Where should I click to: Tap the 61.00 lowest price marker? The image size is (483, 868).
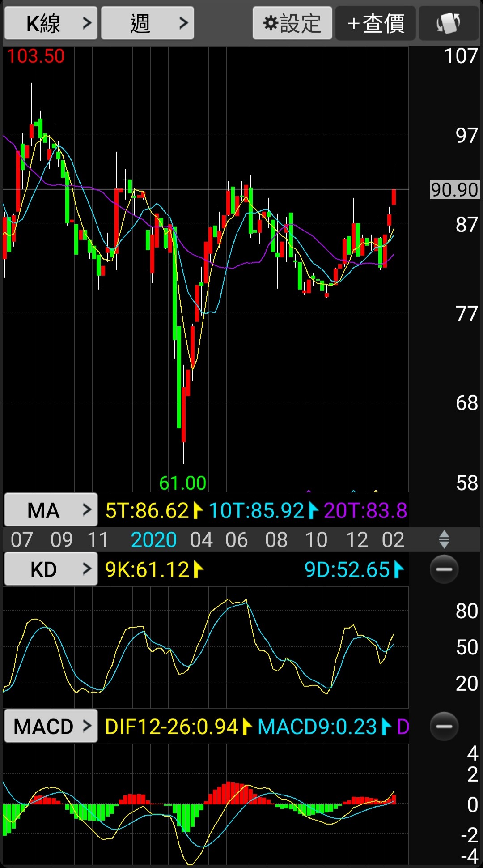pos(182,483)
